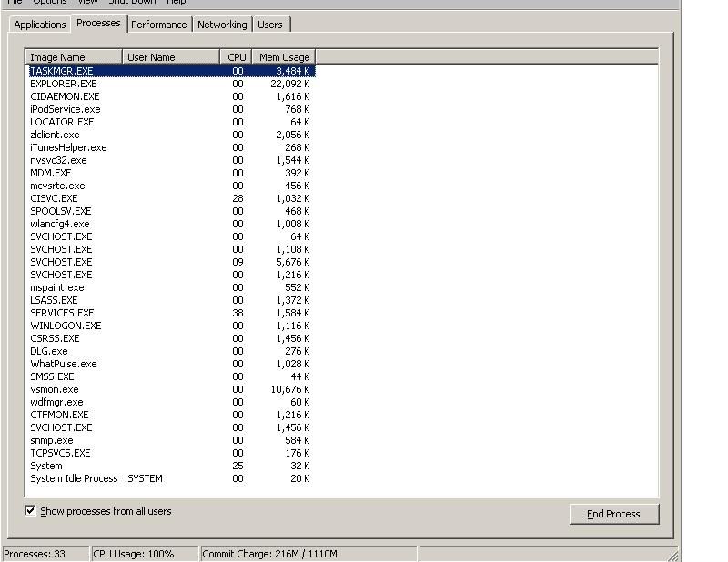Image resolution: width=728 pixels, height=562 pixels.
Task: Highlight the nvsvc32.exe process
Action: tap(172, 160)
